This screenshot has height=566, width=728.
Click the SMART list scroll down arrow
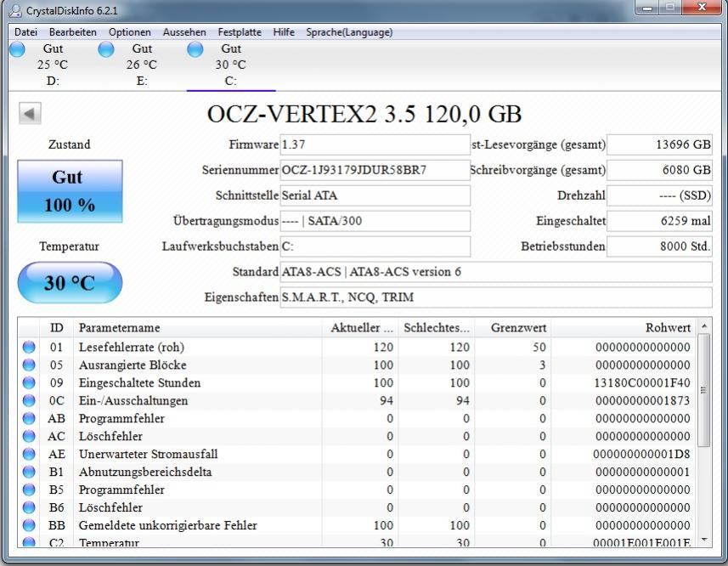pyautogui.click(x=704, y=540)
